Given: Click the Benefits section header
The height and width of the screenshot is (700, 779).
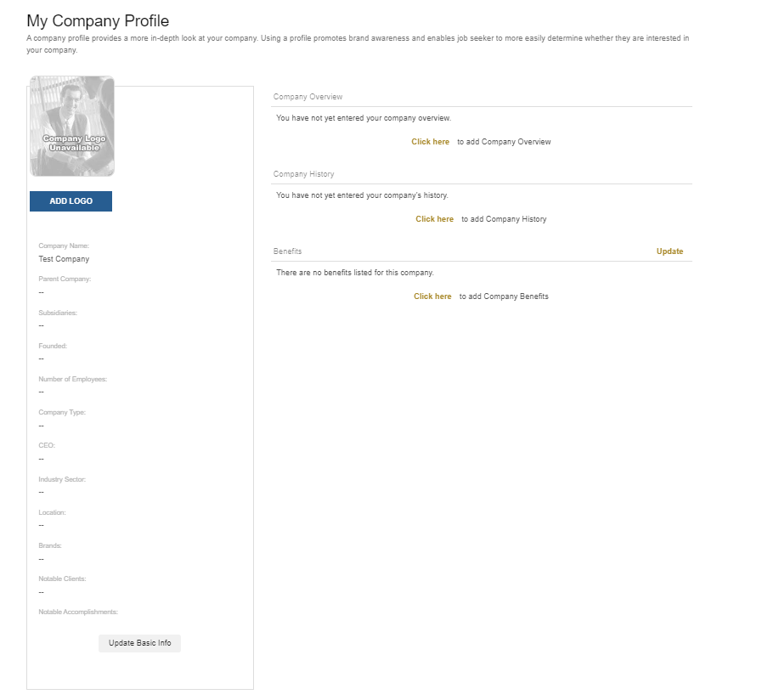Looking at the screenshot, I should [x=287, y=251].
